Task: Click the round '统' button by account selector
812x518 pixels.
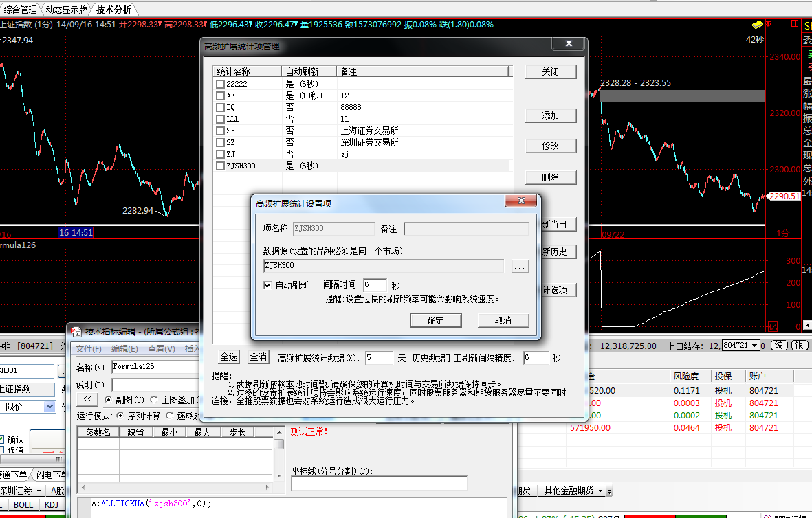Action: (779, 345)
